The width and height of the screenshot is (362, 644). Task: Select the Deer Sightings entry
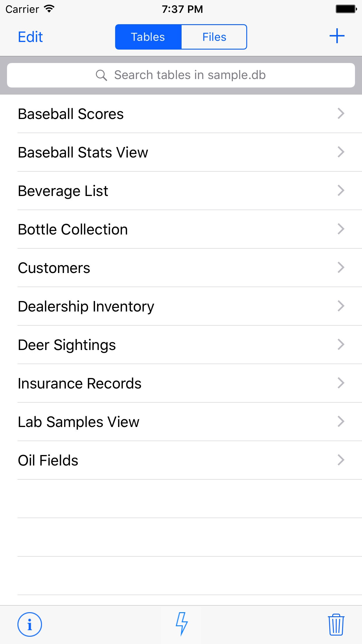tap(67, 345)
